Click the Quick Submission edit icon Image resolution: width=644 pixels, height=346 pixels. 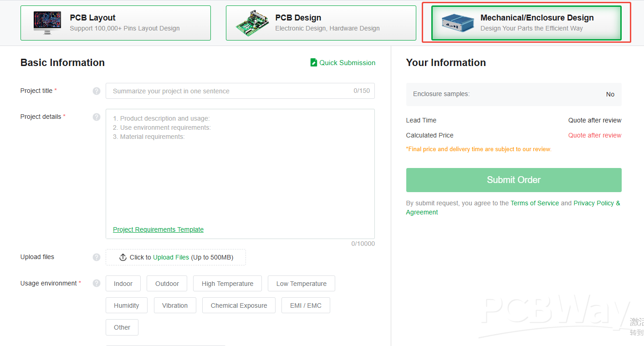coord(314,63)
